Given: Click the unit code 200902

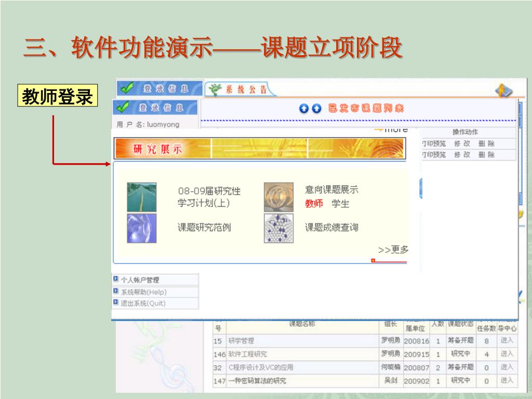Looking at the screenshot, I should point(416,381).
